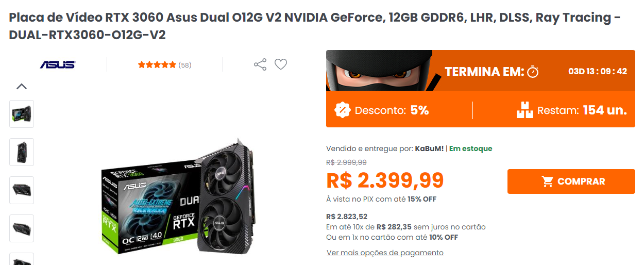Open Ver mais opções de pagamento
The width and height of the screenshot is (644, 265).
pos(385,253)
